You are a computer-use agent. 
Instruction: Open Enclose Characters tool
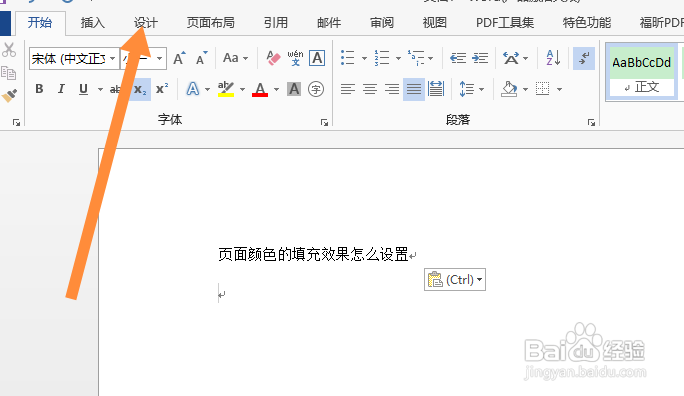coord(316,89)
